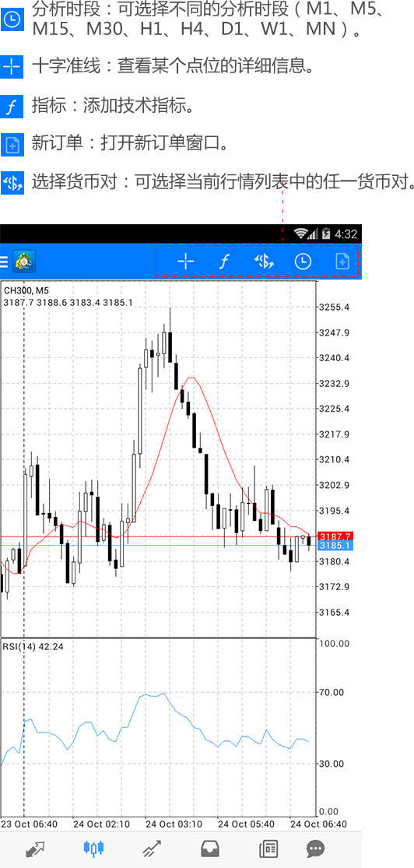
Task: Open the hamburger side menu
Action: [x=4, y=262]
